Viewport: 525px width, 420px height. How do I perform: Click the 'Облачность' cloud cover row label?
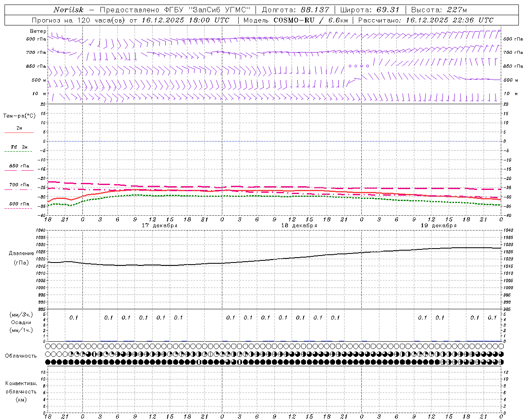pos(21,356)
